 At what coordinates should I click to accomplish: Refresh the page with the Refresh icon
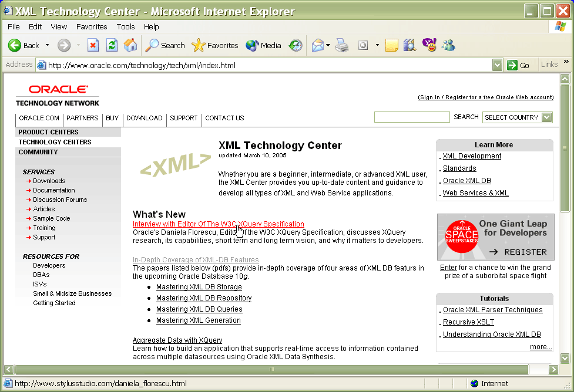pos(112,45)
